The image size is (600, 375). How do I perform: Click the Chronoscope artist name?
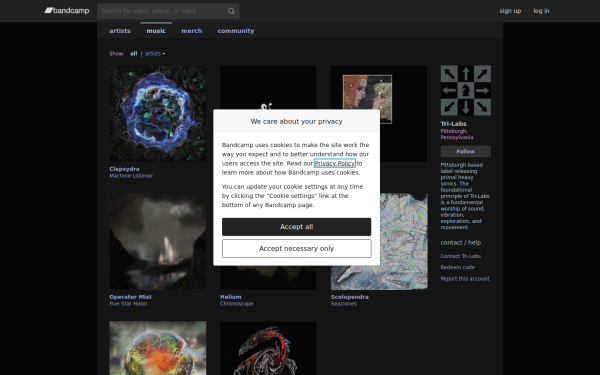(x=236, y=303)
